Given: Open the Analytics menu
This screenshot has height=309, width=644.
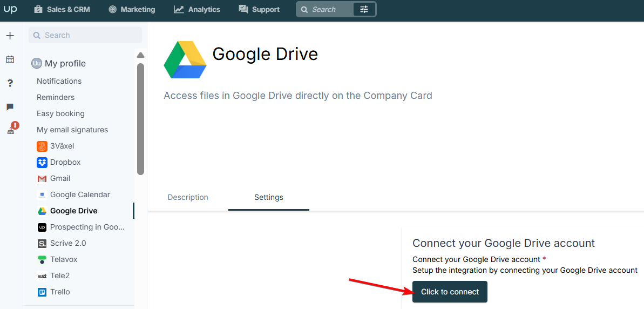Looking at the screenshot, I should (x=196, y=9).
